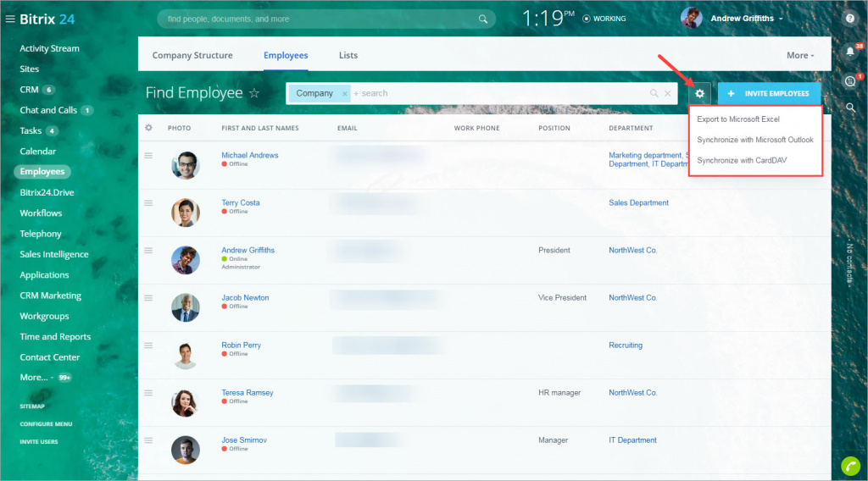Toggle the WORKING status indicator
Screen dimensions: 868x481
(x=604, y=19)
